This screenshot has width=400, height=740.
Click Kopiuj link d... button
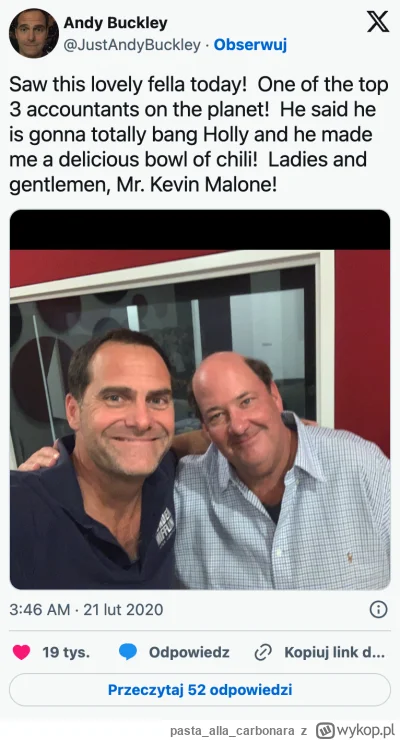click(334, 652)
